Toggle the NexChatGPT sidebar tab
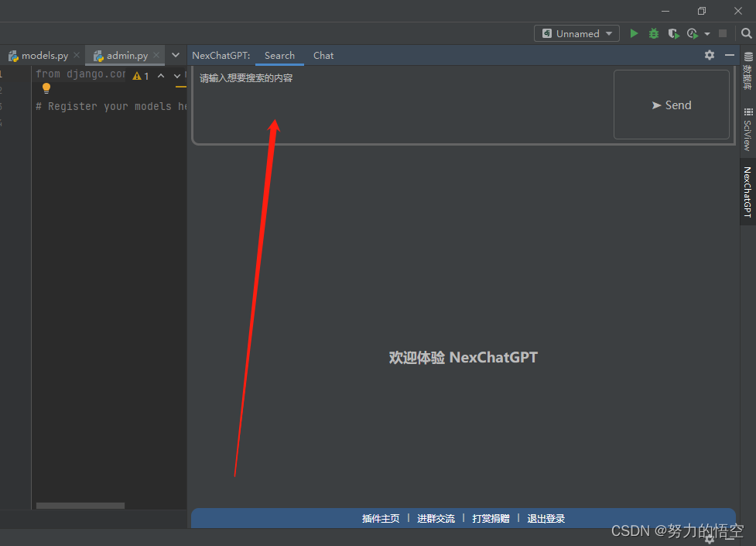This screenshot has width=756, height=546. pyautogui.click(x=747, y=192)
